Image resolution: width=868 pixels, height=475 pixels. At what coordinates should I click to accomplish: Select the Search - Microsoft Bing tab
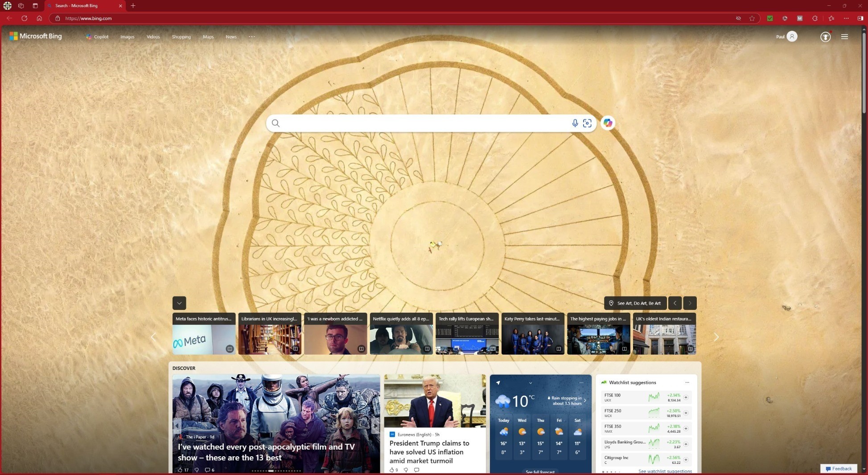tap(84, 6)
